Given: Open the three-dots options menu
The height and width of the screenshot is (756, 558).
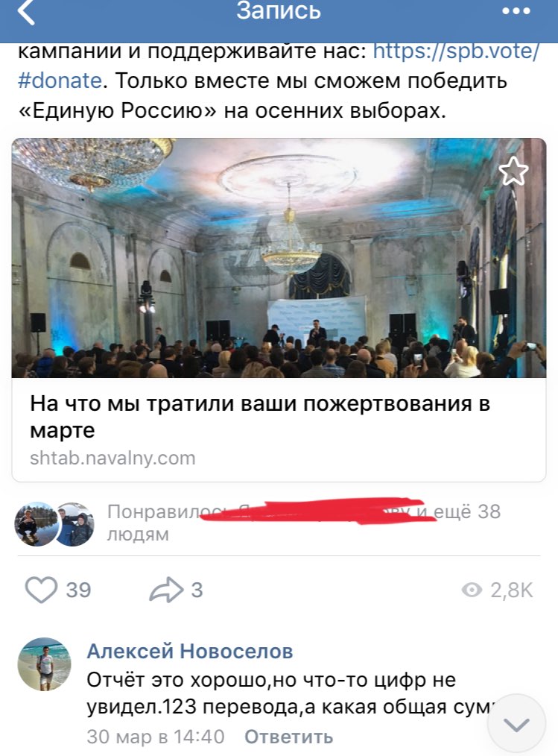Looking at the screenshot, I should coord(516,11).
